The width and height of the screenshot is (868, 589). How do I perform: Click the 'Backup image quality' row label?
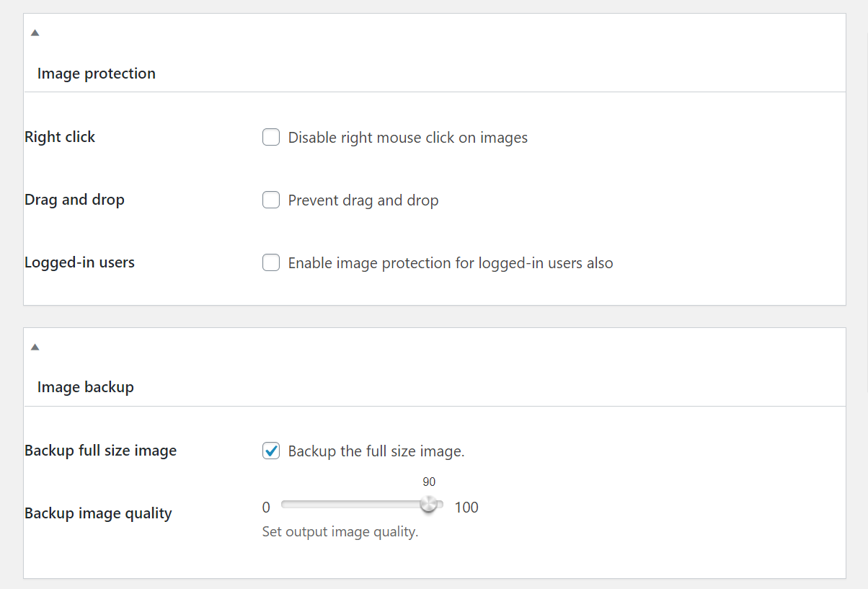pos(98,513)
